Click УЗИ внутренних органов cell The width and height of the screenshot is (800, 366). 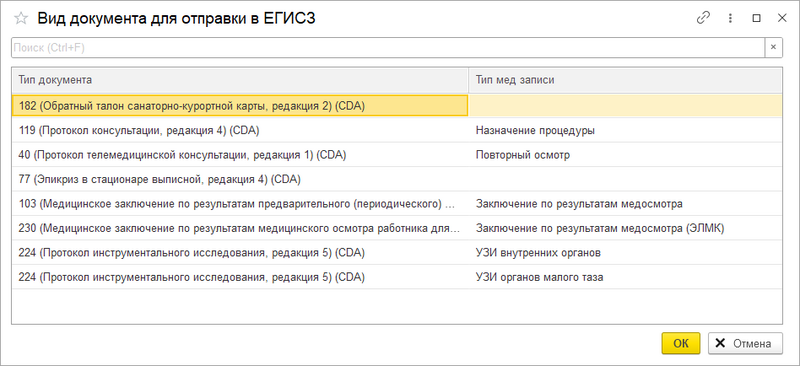point(625,253)
